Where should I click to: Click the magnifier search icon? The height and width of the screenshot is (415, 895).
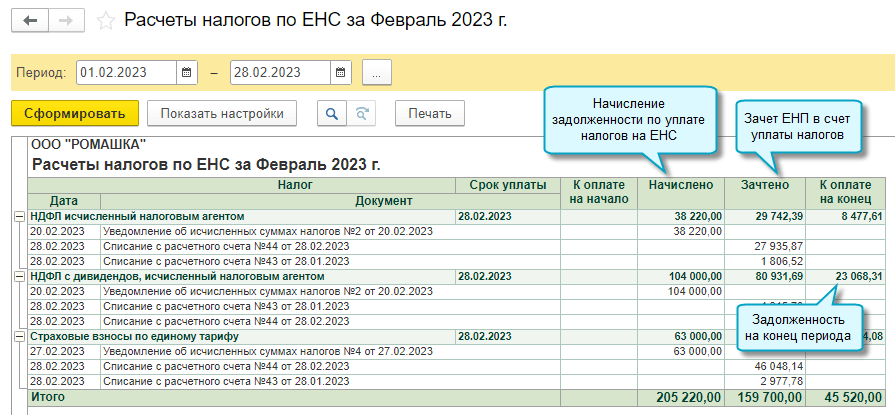[331, 113]
